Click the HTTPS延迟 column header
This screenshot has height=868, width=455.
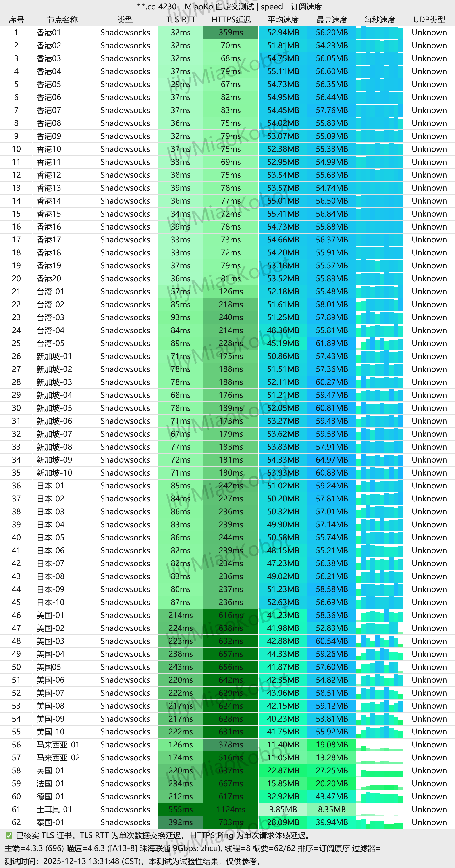pyautogui.click(x=231, y=20)
